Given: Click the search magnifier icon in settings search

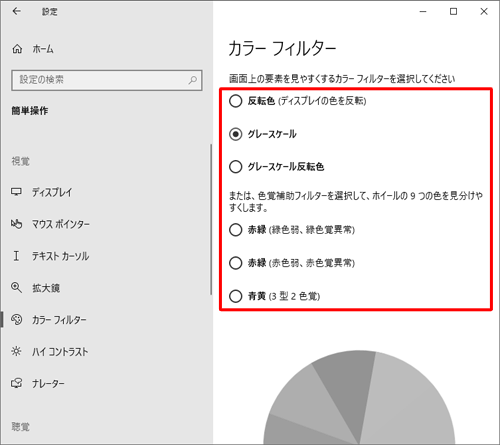Looking at the screenshot, I should 193,80.
